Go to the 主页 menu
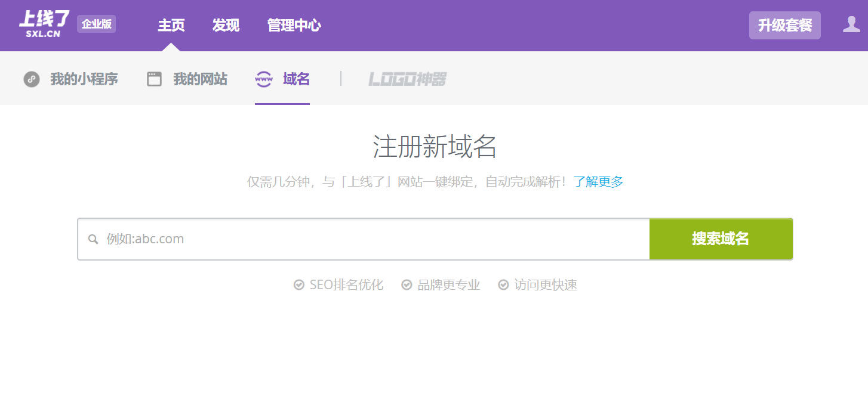Viewport: 868px width, 418px height. [171, 26]
